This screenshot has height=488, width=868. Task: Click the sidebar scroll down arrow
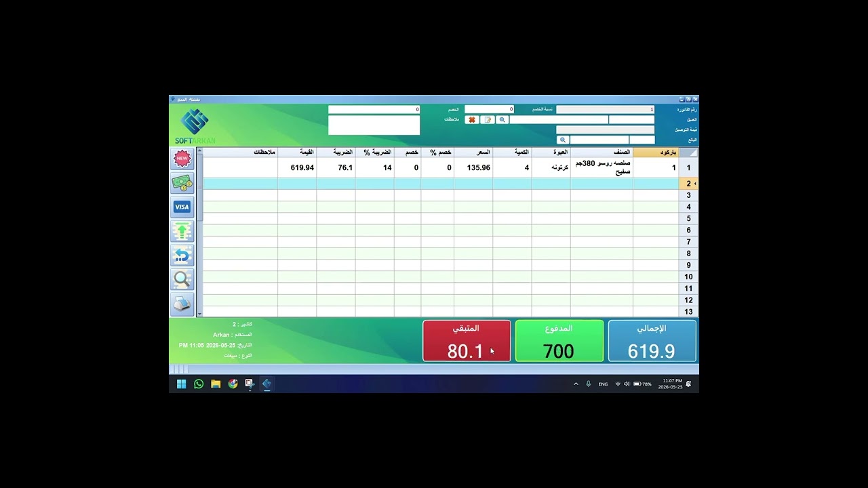click(199, 313)
